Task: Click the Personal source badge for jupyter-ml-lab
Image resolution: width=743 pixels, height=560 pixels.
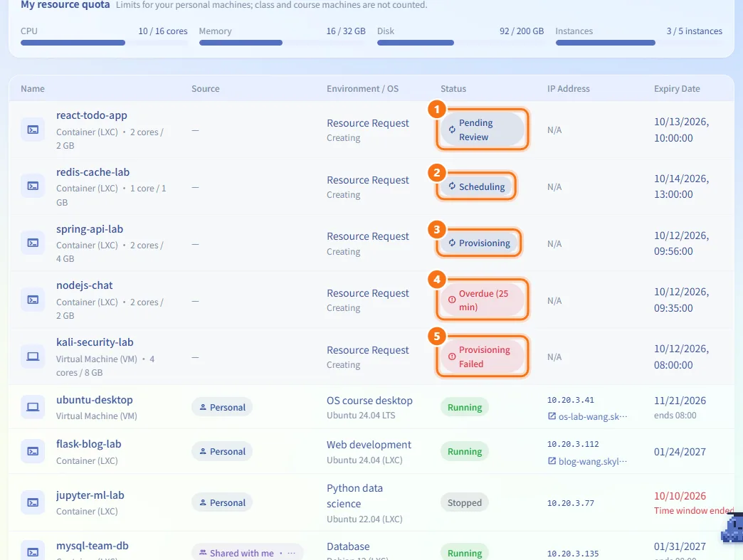Action: (x=222, y=502)
